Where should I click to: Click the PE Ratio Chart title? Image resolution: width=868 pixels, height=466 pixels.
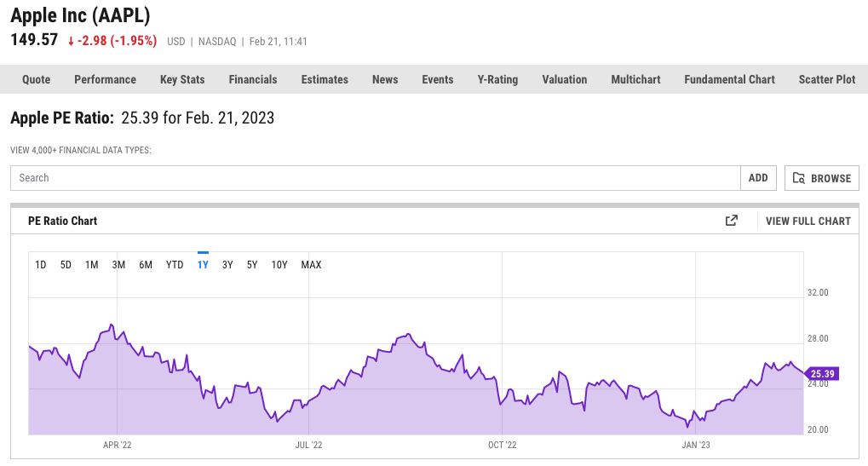[x=62, y=221]
